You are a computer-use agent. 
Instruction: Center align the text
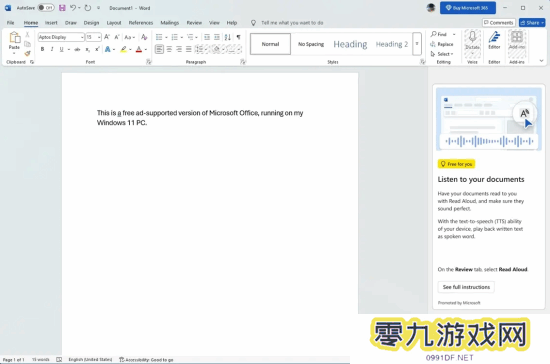pyautogui.click(x=169, y=49)
